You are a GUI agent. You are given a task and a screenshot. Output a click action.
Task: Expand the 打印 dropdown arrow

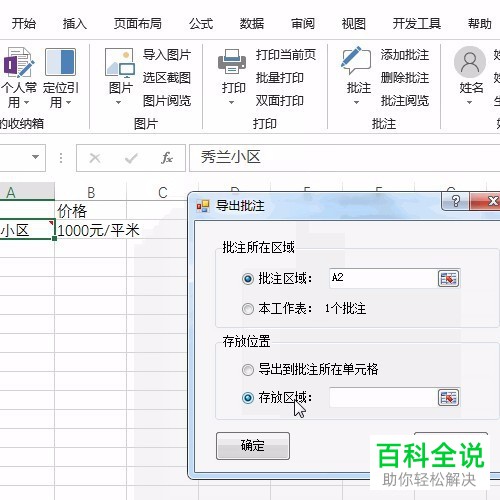(x=231, y=103)
